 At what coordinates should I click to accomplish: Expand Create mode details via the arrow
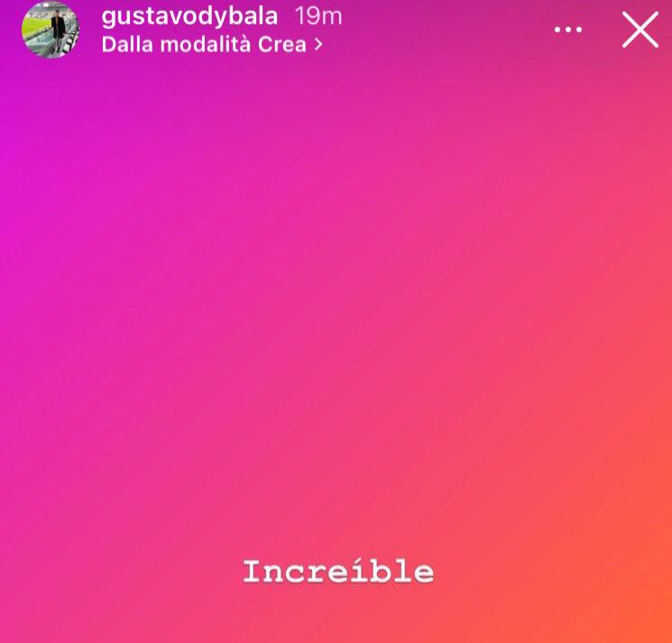pos(318,45)
